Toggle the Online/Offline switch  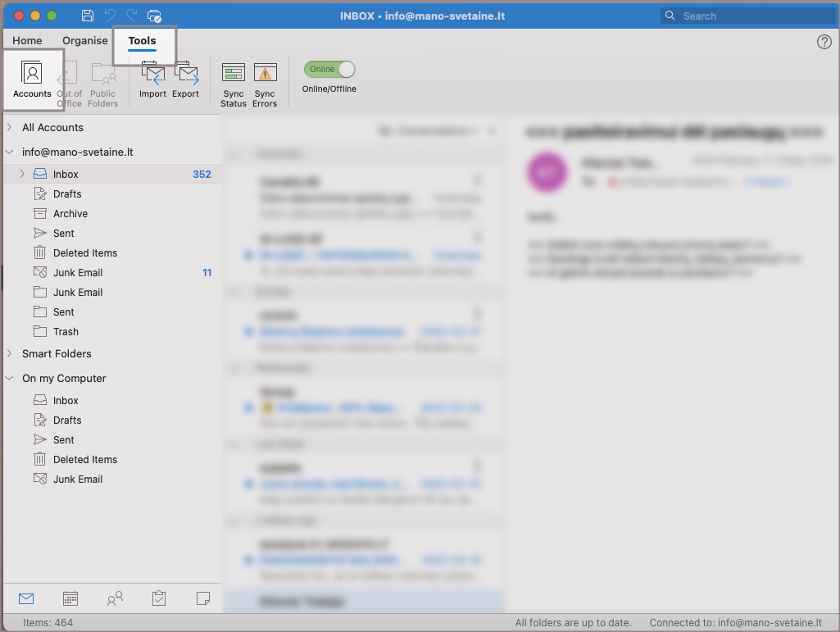(x=329, y=70)
